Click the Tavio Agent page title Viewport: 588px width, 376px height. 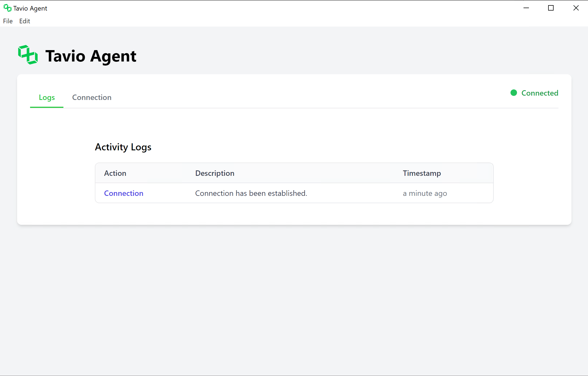91,56
